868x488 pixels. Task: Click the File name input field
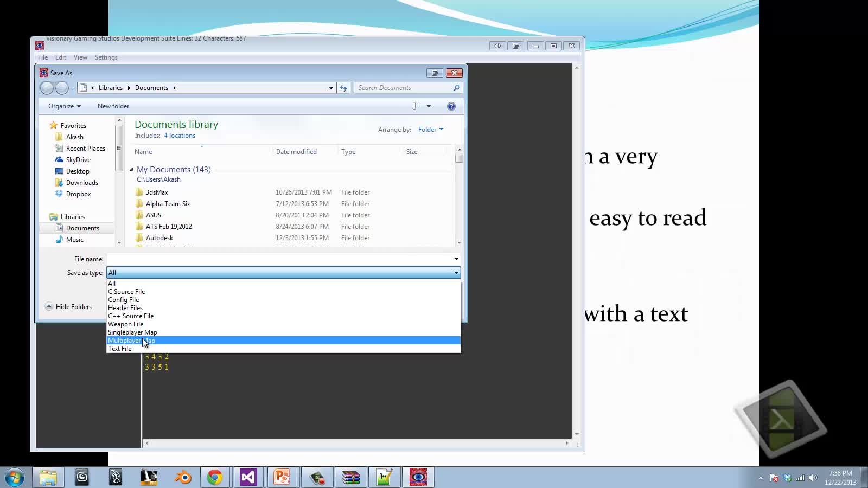279,259
